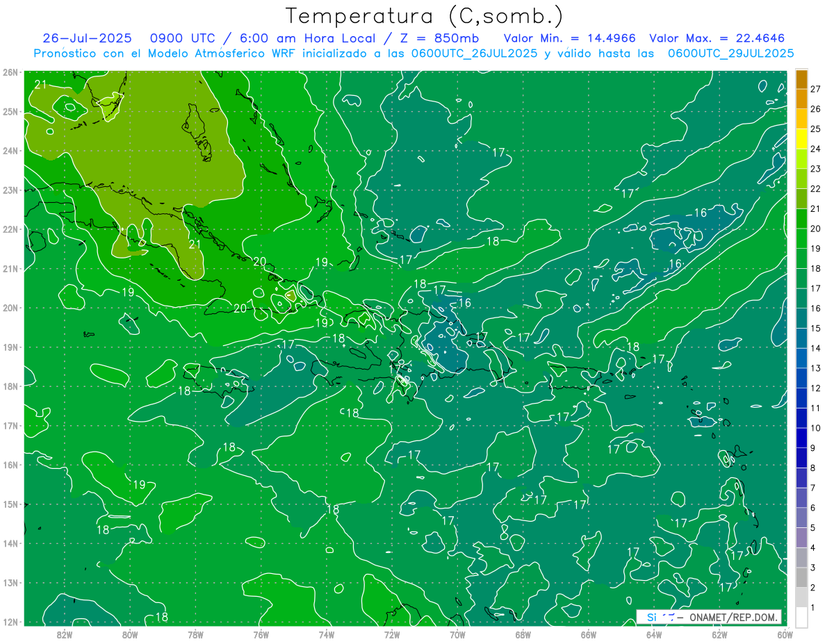Click the color scale label 27
Image resolution: width=834 pixels, height=644 pixels.
pyautogui.click(x=815, y=89)
